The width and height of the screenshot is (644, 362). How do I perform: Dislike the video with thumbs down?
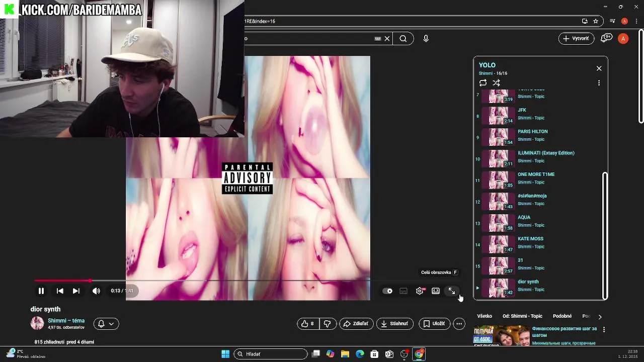(x=327, y=324)
